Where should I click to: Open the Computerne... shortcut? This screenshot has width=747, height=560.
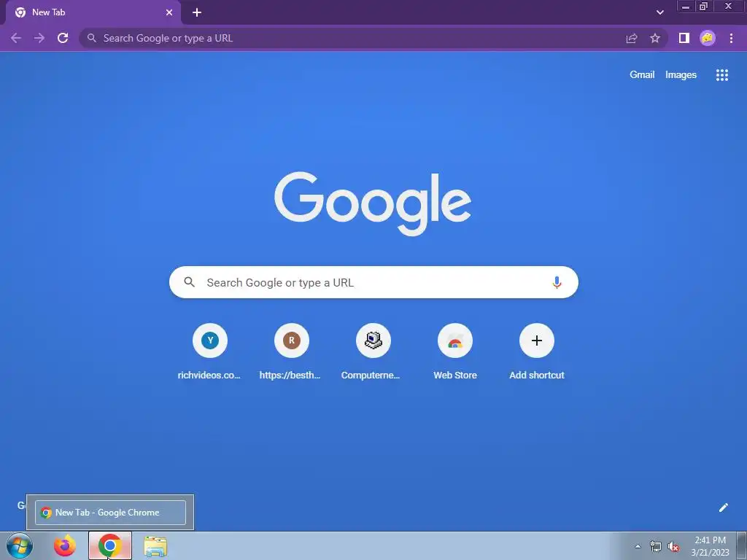coord(373,352)
